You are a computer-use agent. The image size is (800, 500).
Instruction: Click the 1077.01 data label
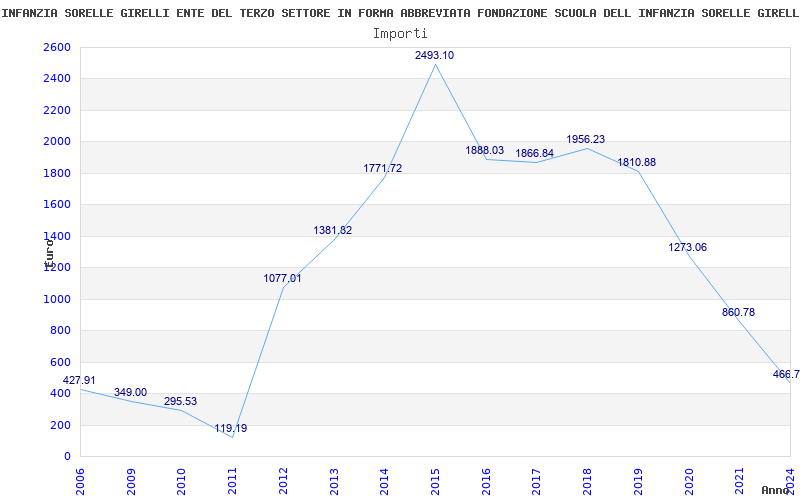pos(282,279)
